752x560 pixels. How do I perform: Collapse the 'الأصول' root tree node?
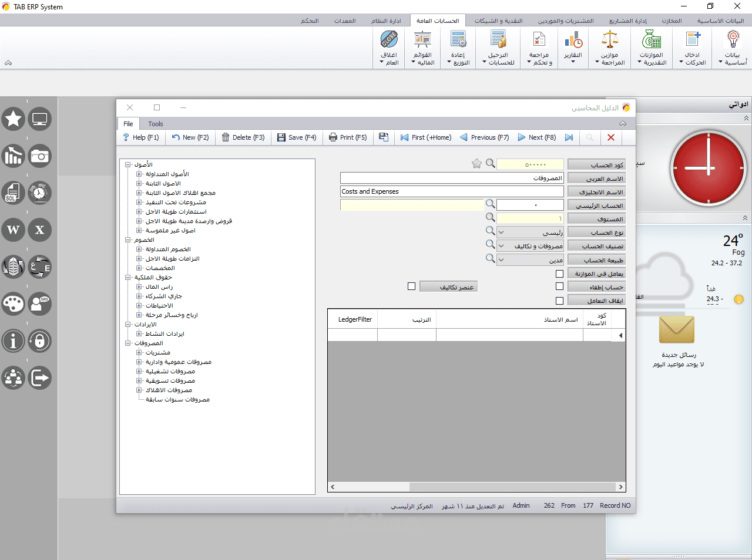click(127, 165)
